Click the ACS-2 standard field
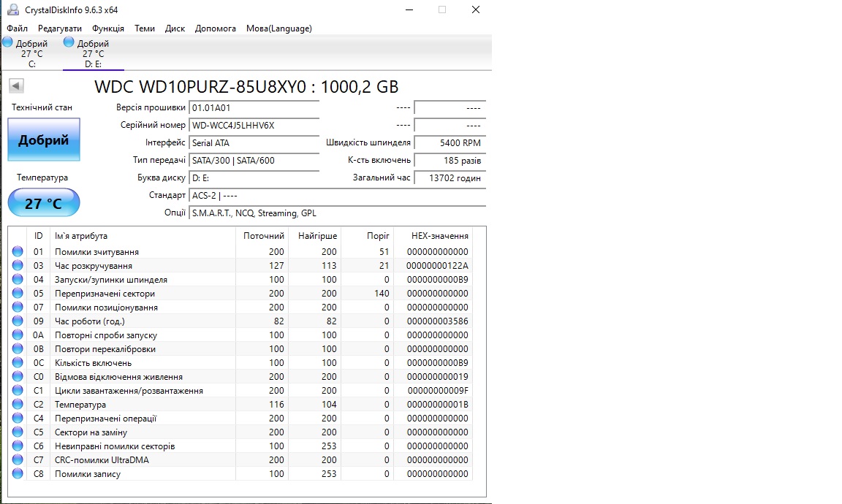Image resolution: width=842 pixels, height=504 pixels. pyautogui.click(x=337, y=195)
